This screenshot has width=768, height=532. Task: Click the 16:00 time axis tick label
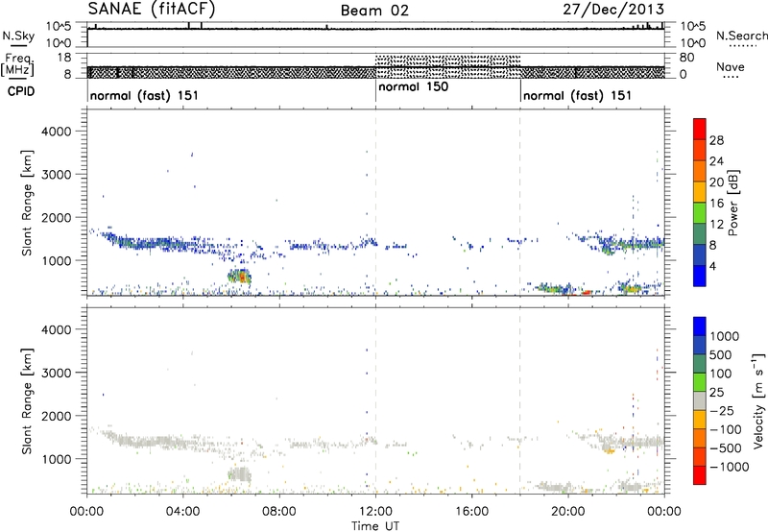[471, 512]
